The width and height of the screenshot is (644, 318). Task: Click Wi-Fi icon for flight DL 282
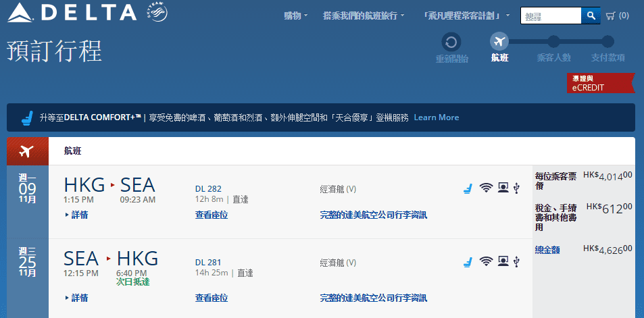(x=485, y=188)
